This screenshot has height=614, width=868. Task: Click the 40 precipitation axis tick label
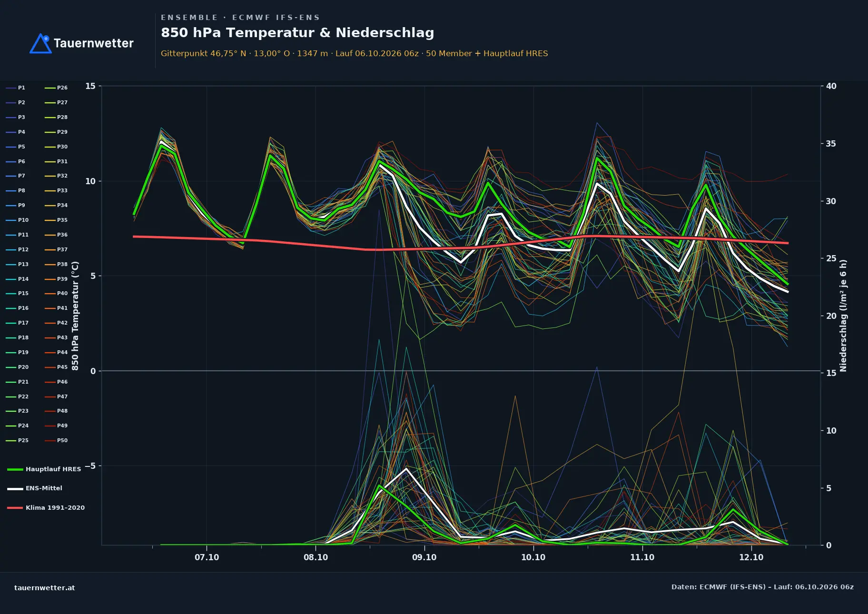[x=831, y=86]
